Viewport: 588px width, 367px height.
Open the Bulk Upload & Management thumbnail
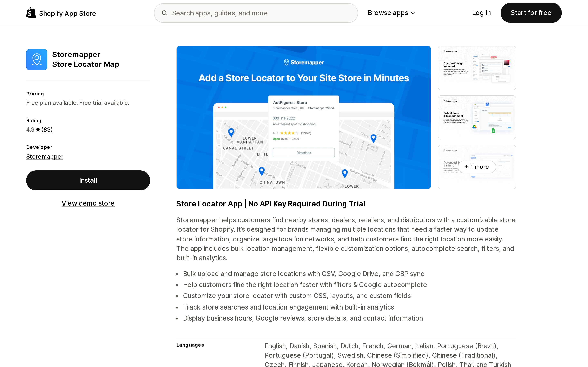click(477, 117)
